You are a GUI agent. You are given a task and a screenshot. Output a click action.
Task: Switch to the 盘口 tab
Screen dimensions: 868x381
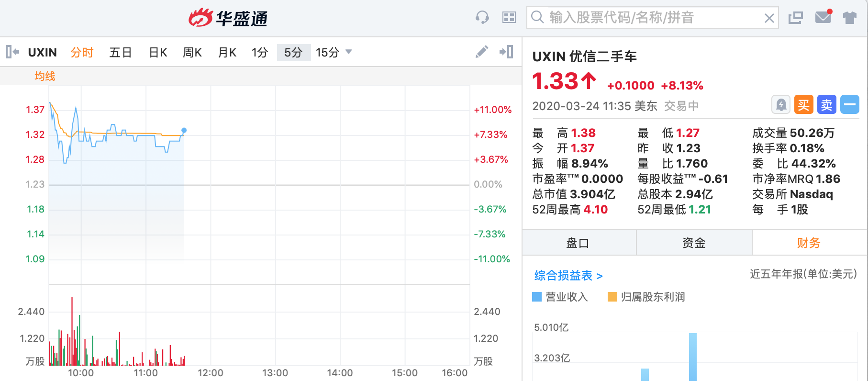[578, 243]
